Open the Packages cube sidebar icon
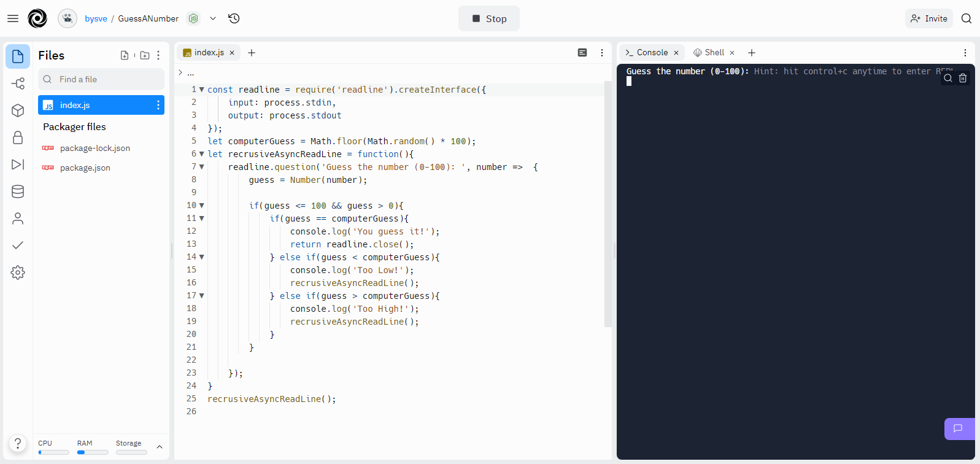Screen dimensions: 980x464 point(18,110)
